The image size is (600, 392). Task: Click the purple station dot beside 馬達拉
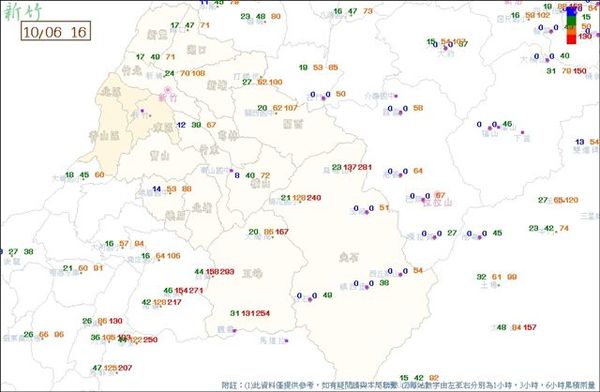point(286,341)
